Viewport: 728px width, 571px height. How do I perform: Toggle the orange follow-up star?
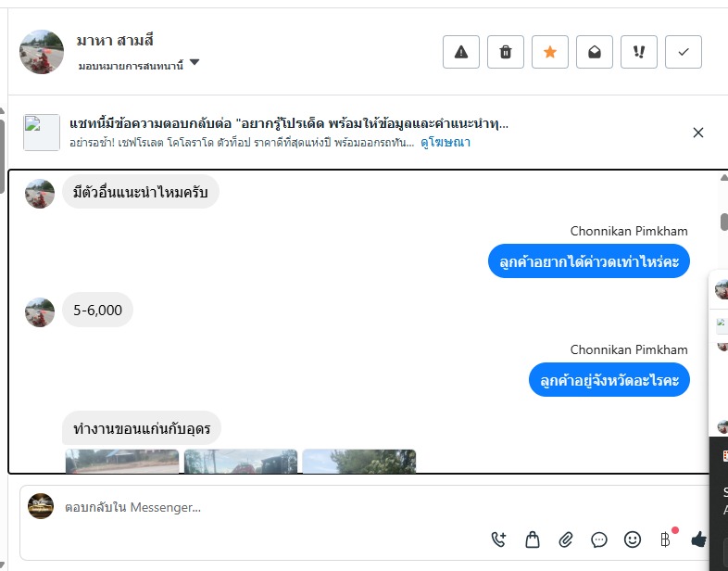(550, 52)
